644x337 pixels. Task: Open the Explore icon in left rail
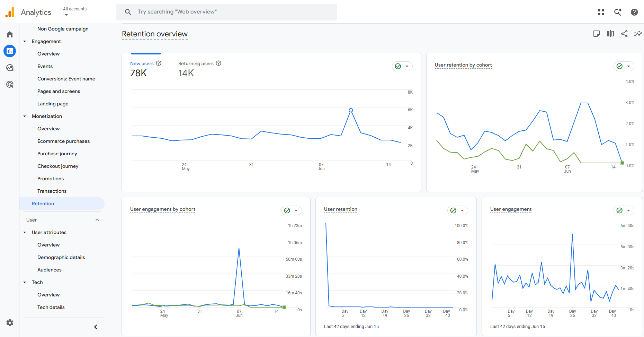click(x=10, y=68)
